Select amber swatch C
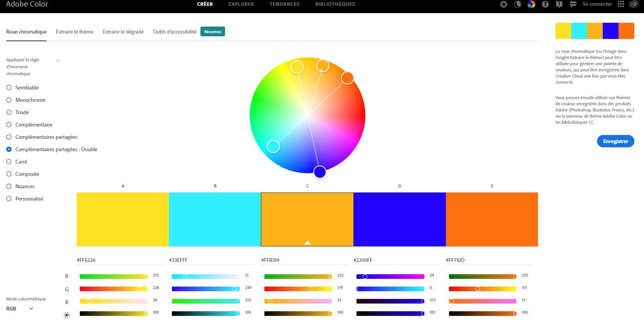 307,219
